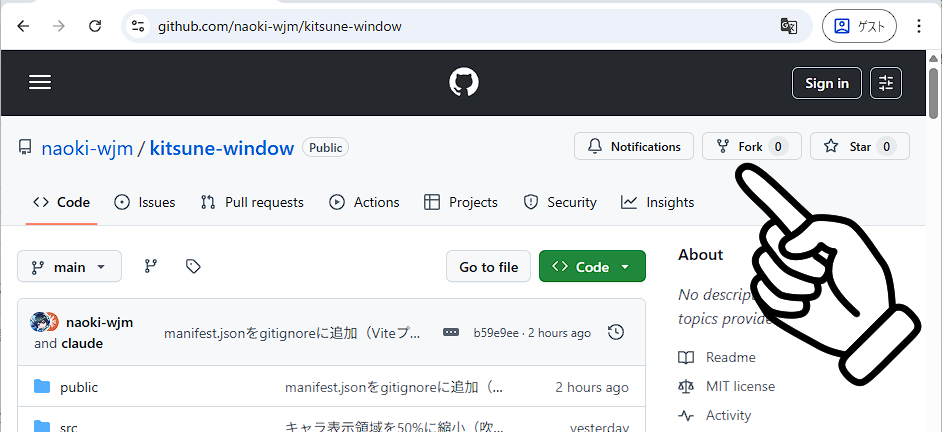The height and width of the screenshot is (432, 942).
Task: Click the GitHub Octocat logo
Action: [x=464, y=82]
